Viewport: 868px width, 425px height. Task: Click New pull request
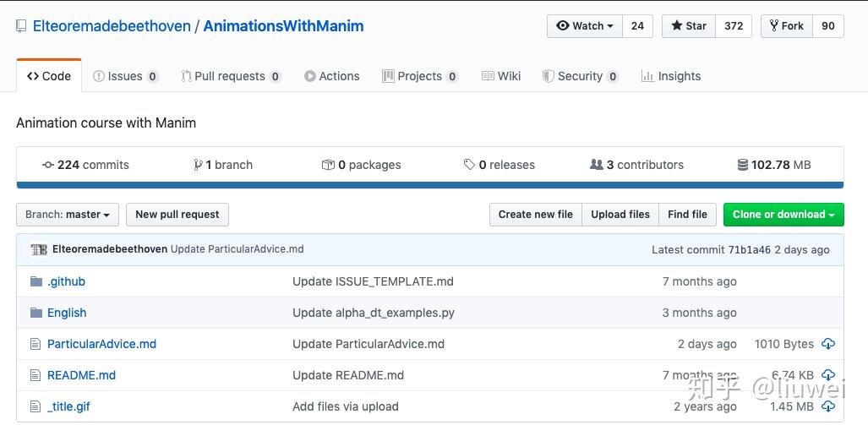tap(177, 215)
